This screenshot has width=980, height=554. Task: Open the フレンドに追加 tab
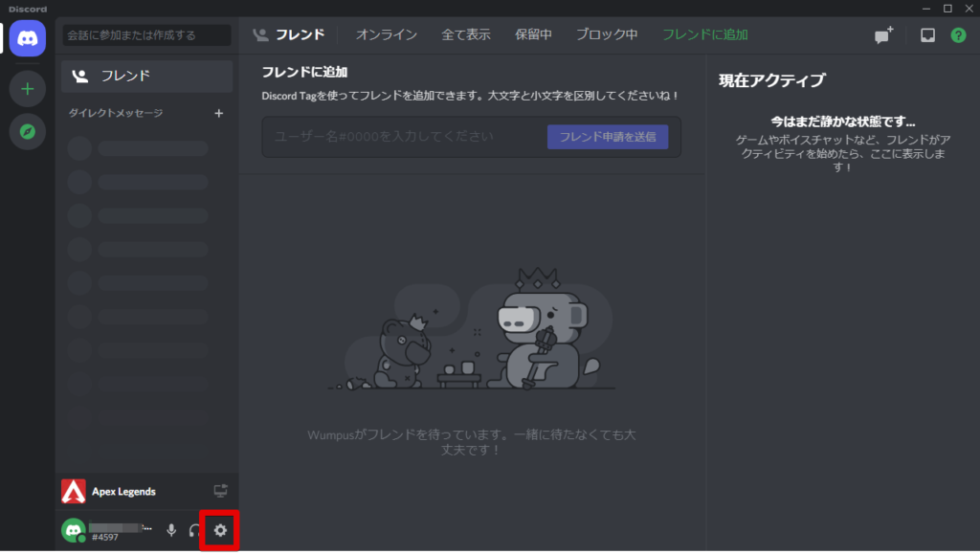pos(705,35)
